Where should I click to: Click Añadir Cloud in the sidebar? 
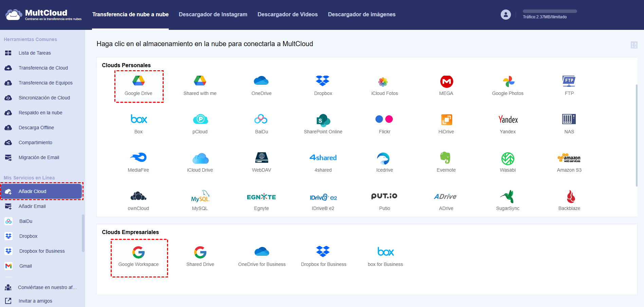pos(41,191)
